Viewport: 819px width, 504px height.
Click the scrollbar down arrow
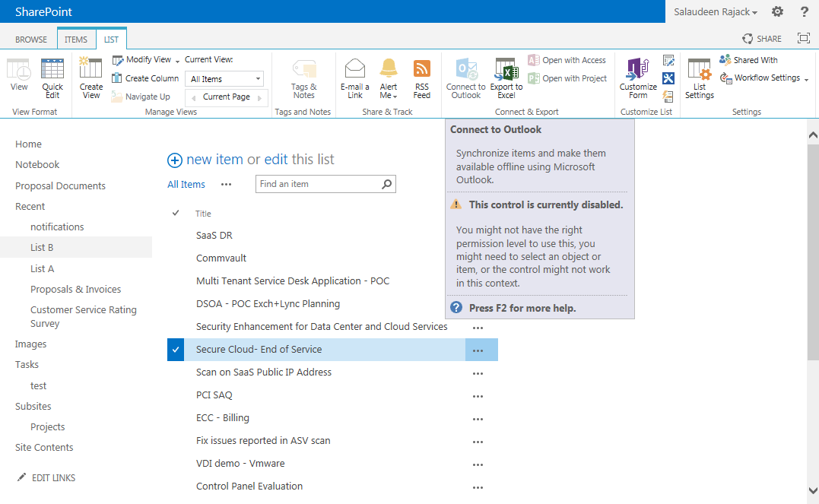tap(813, 490)
